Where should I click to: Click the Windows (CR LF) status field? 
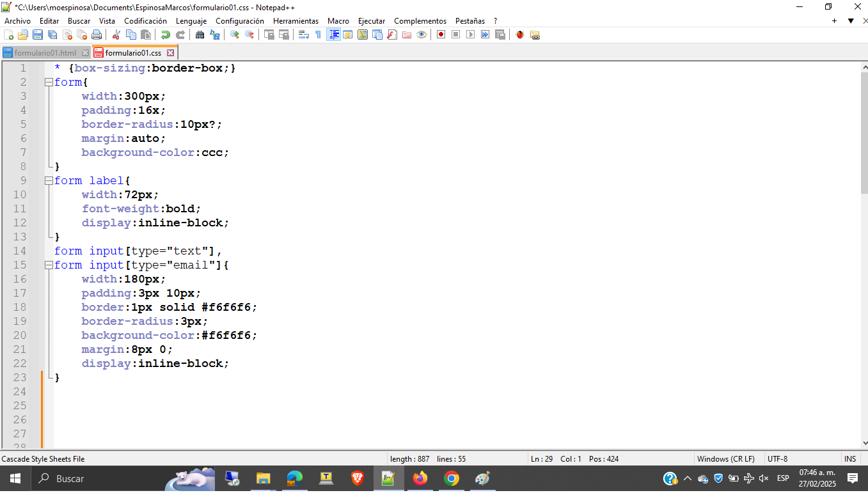coord(725,459)
